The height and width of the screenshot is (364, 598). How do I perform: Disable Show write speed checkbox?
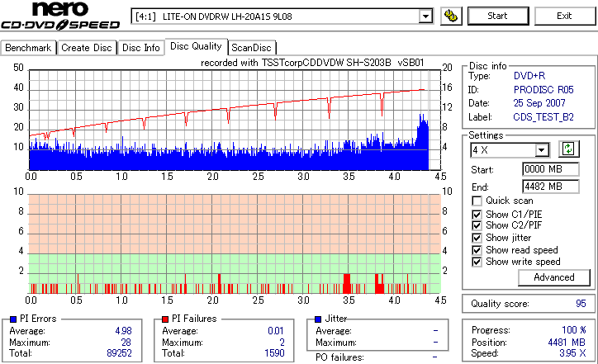477,262
